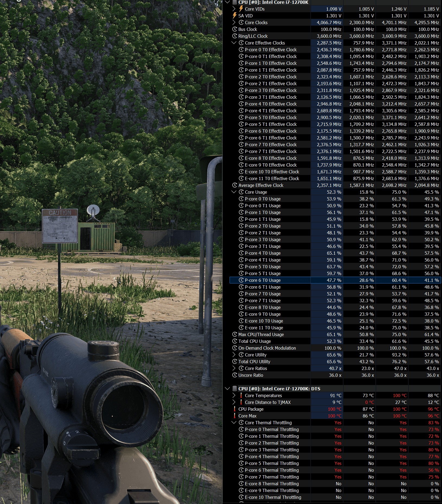Click the Uncore Ratio icon
Screen dimensions: 442x504
tap(235, 375)
